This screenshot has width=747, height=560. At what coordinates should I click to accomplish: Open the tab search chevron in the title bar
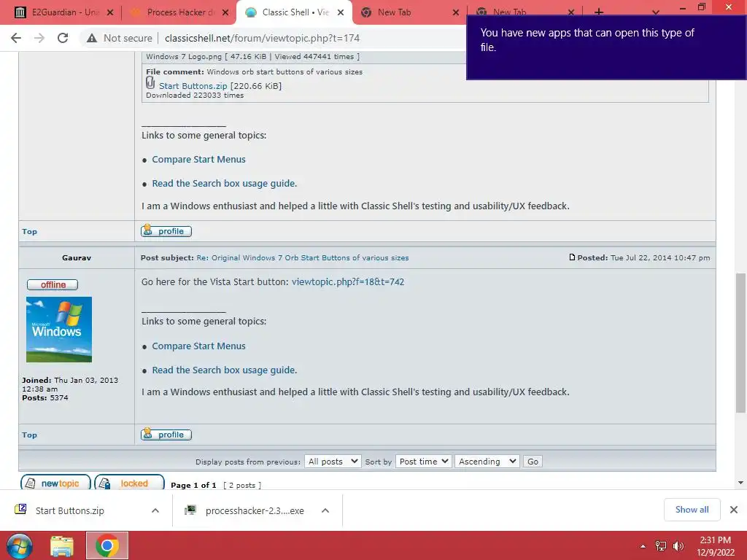click(x=656, y=12)
